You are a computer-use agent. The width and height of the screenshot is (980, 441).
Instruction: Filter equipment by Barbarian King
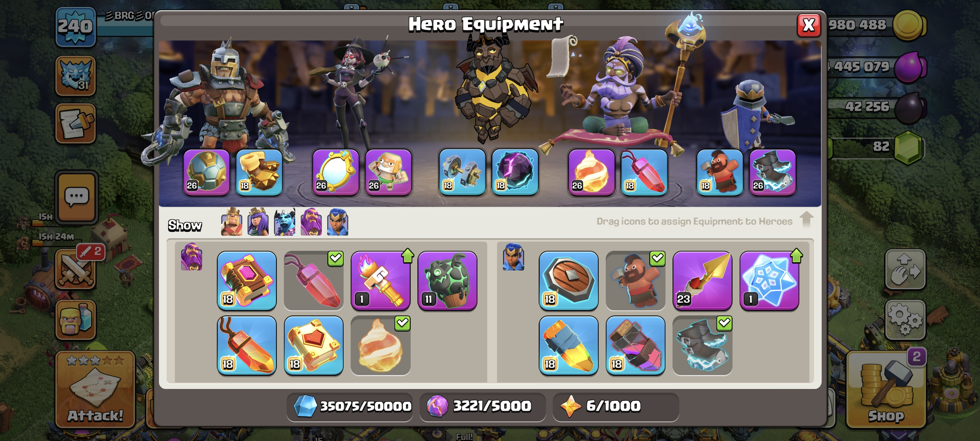click(231, 222)
